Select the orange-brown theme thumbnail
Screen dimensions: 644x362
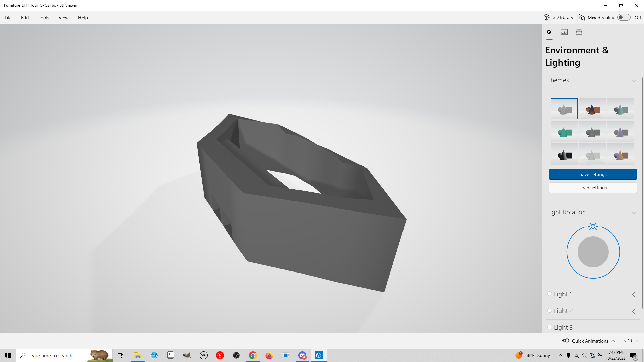(592, 109)
